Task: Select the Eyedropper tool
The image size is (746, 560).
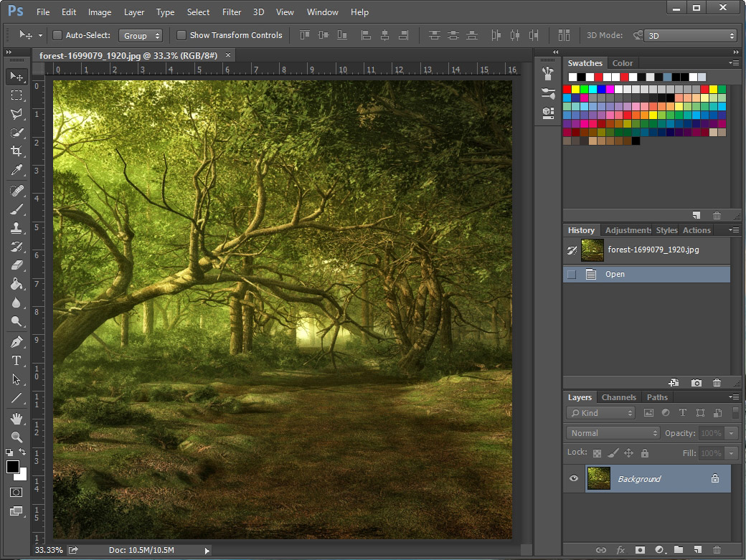Action: click(x=16, y=171)
